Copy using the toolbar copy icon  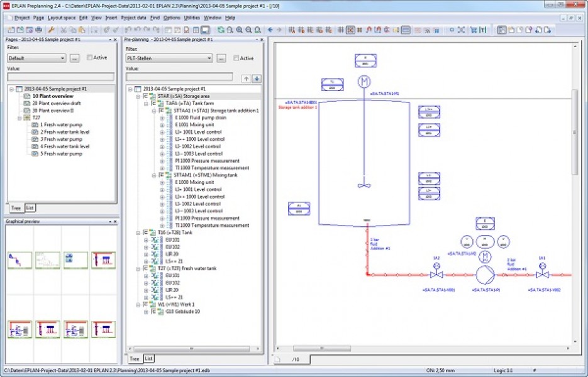[x=72, y=30]
